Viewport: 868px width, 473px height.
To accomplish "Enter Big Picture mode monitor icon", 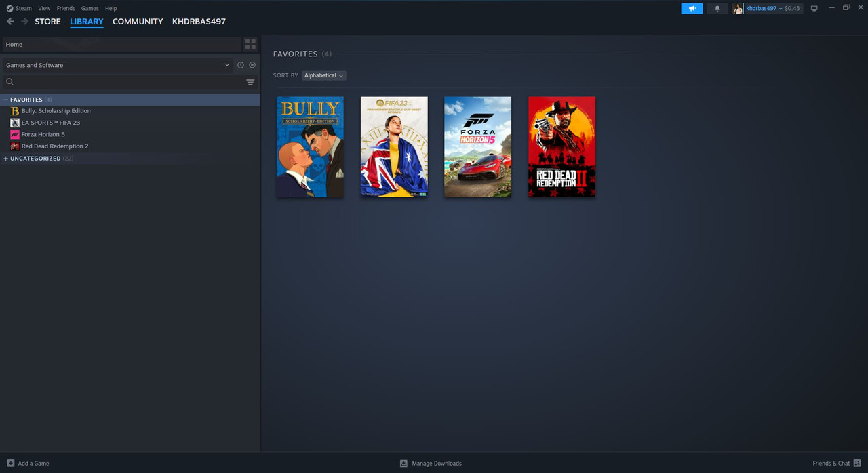I will pyautogui.click(x=814, y=8).
